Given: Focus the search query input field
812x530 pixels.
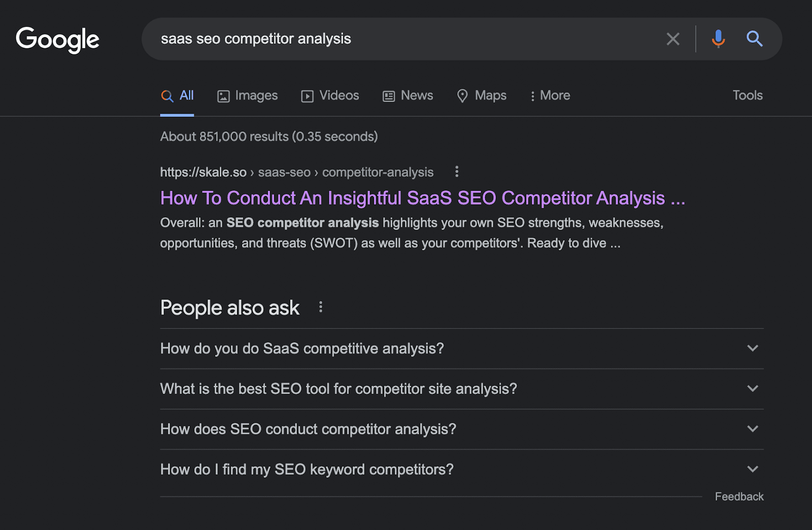Looking at the screenshot, I should coord(406,39).
